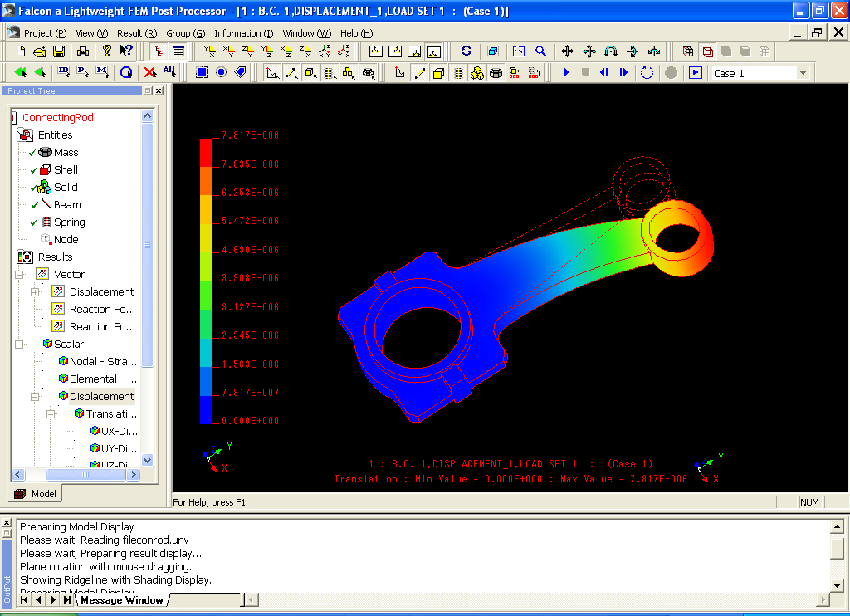Click the zoom window box icon
850x616 pixels.
[x=519, y=51]
